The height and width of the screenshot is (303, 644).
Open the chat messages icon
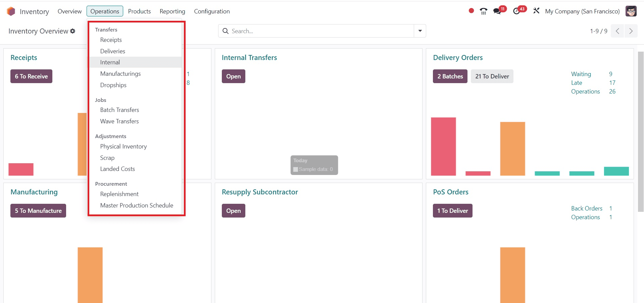497,11
